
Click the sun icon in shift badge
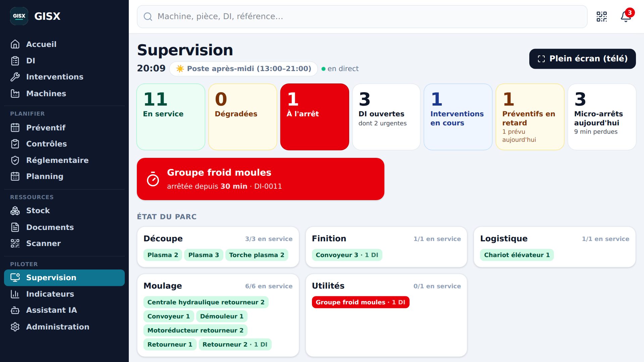pos(180,69)
